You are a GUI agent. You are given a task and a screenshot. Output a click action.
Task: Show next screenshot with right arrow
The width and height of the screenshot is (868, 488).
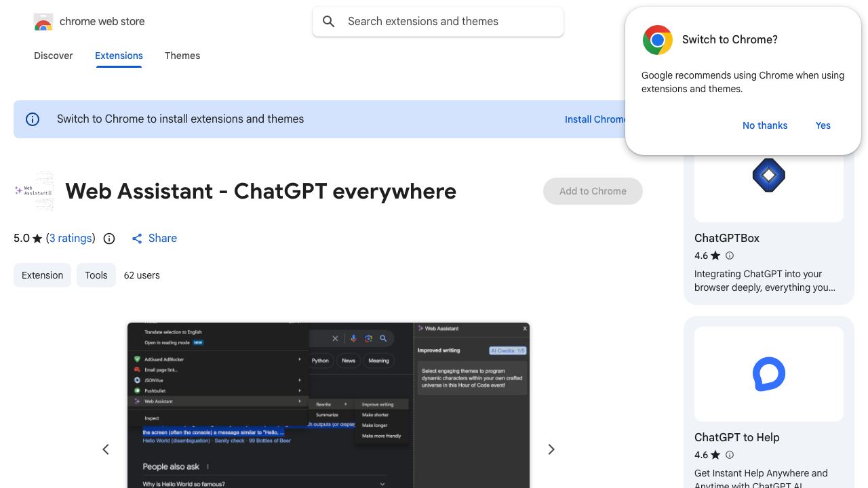coord(551,449)
